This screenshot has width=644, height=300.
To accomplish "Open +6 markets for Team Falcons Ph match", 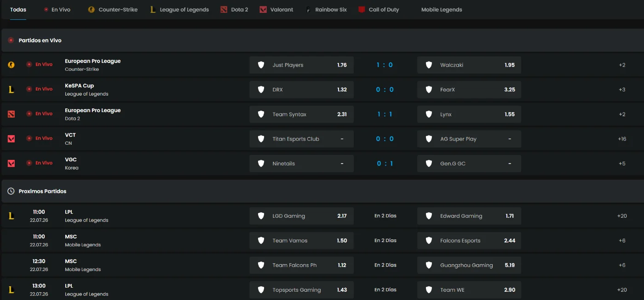I will pos(622,265).
